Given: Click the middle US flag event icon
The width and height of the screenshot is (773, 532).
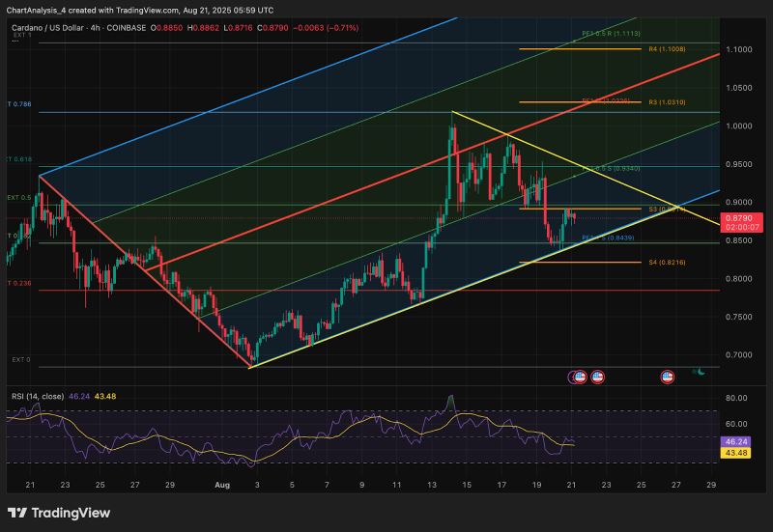Looking at the screenshot, I should pos(597,377).
